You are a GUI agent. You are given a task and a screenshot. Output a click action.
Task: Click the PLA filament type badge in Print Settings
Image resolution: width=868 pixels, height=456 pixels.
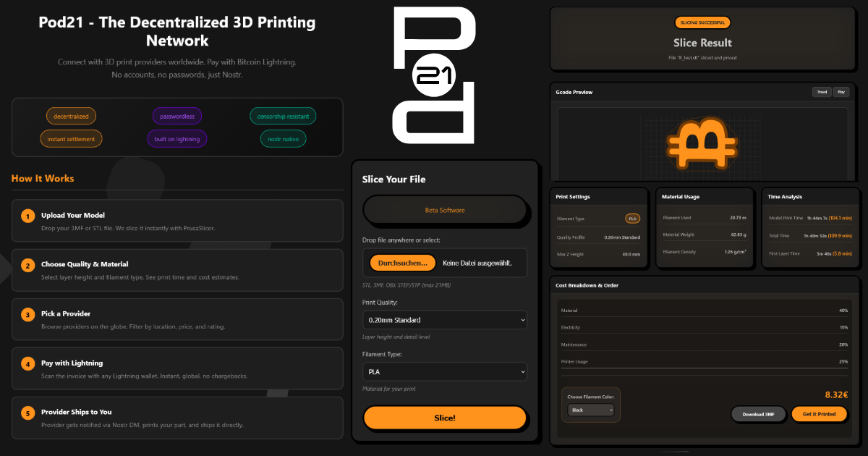click(x=632, y=218)
